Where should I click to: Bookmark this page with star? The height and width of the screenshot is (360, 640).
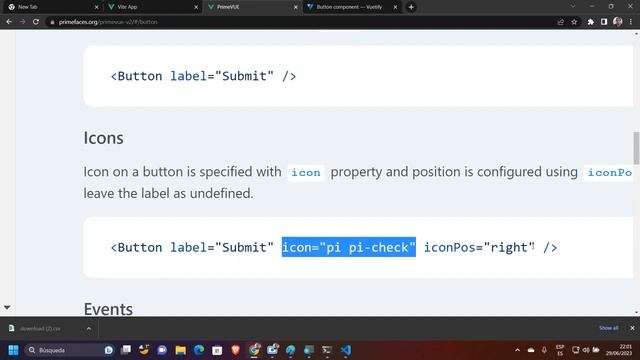pyautogui.click(x=574, y=22)
